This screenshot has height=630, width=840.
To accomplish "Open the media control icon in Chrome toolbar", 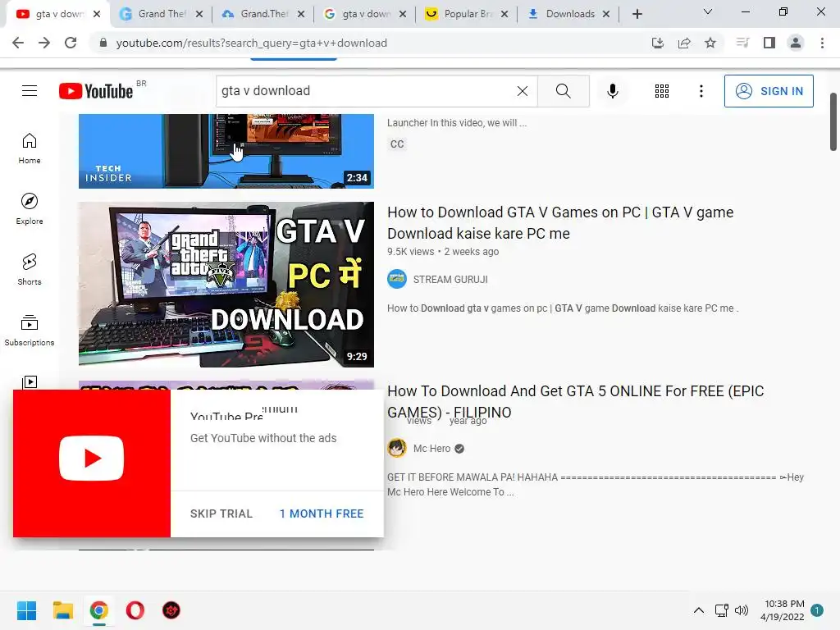I will coord(742,43).
